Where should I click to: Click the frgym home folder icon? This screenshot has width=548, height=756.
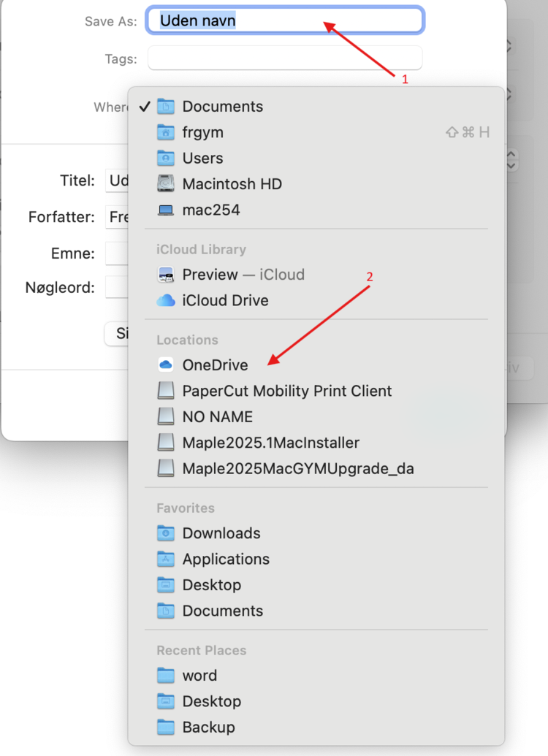tap(166, 132)
